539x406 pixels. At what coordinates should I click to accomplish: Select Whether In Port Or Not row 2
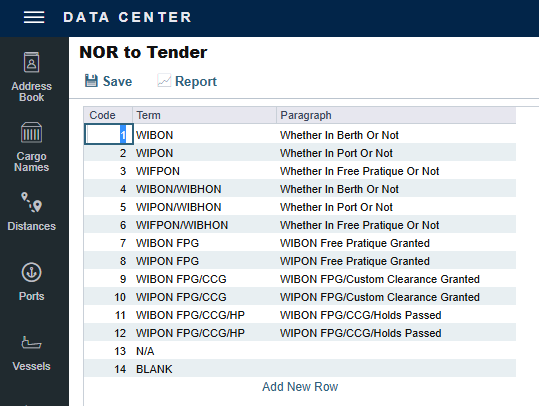click(336, 153)
